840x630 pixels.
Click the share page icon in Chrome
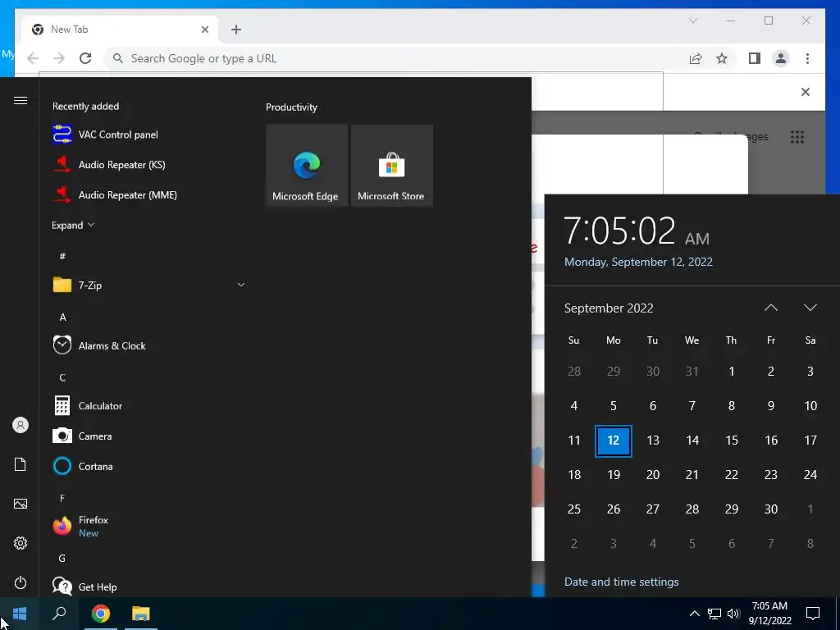tap(696, 58)
